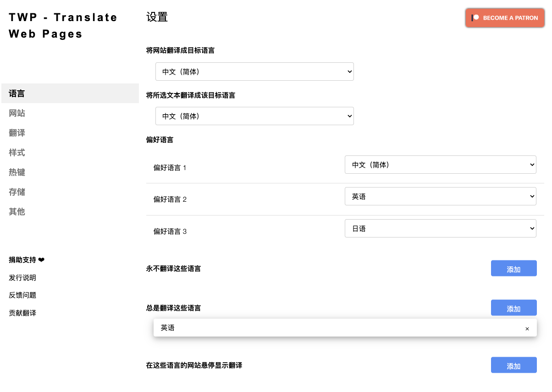The width and height of the screenshot is (552, 392).
Task: Open the 将网站翻译成目标语言 dropdown
Action: pyautogui.click(x=254, y=72)
